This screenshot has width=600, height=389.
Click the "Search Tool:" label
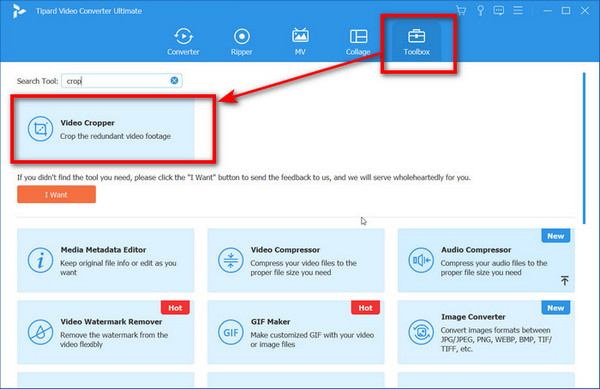(38, 81)
